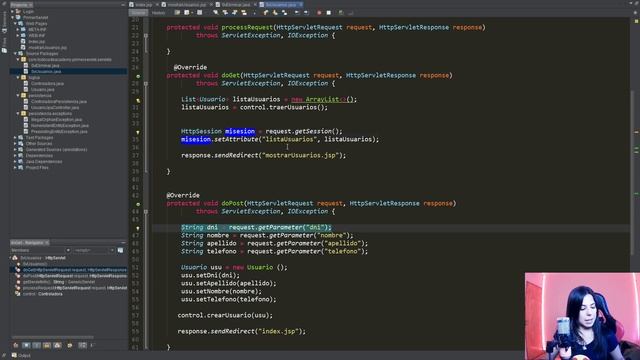Toggle Rectangular Selection mode icon
This screenshot has height=360, width=640.
(255, 13)
